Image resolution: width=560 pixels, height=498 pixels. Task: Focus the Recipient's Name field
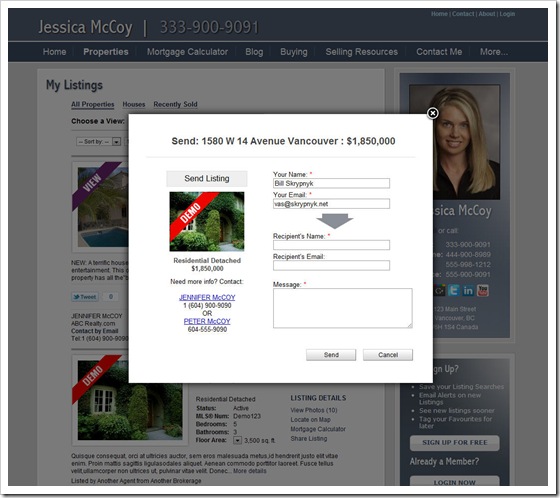point(331,245)
